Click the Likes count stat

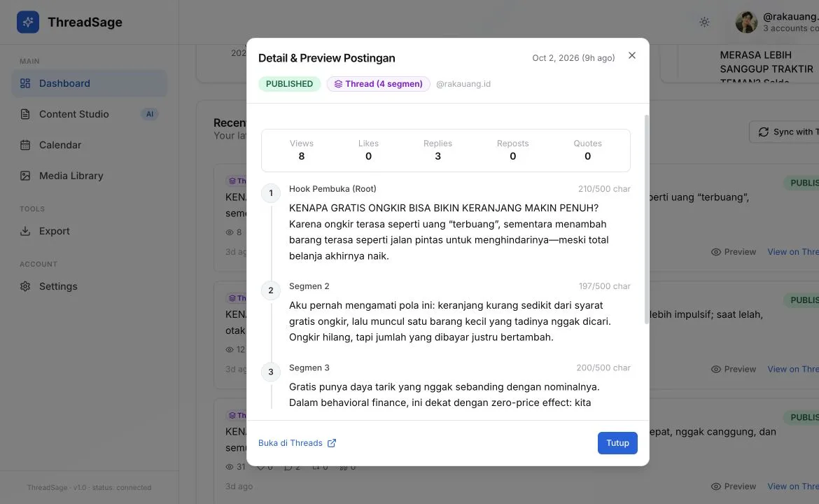pos(368,150)
